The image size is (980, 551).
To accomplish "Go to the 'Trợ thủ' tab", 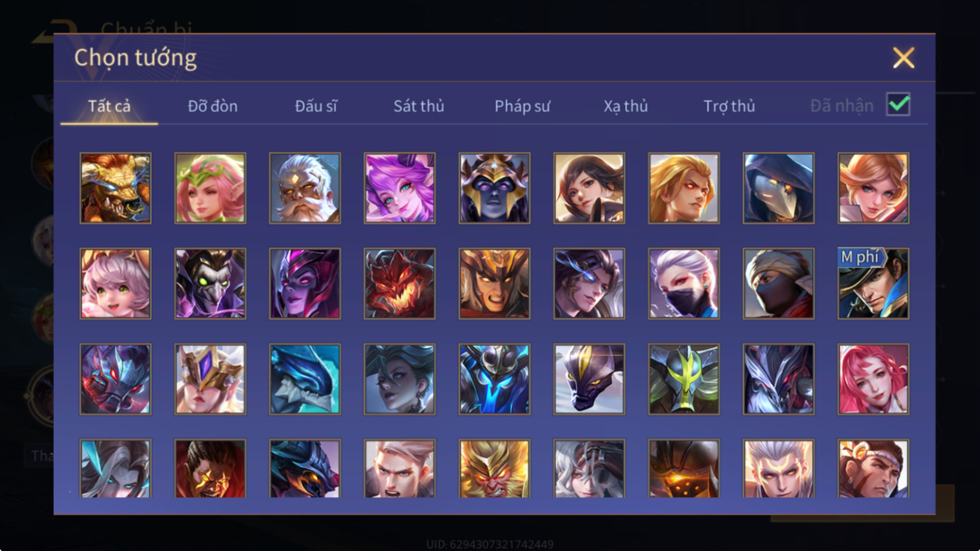I will pos(729,106).
